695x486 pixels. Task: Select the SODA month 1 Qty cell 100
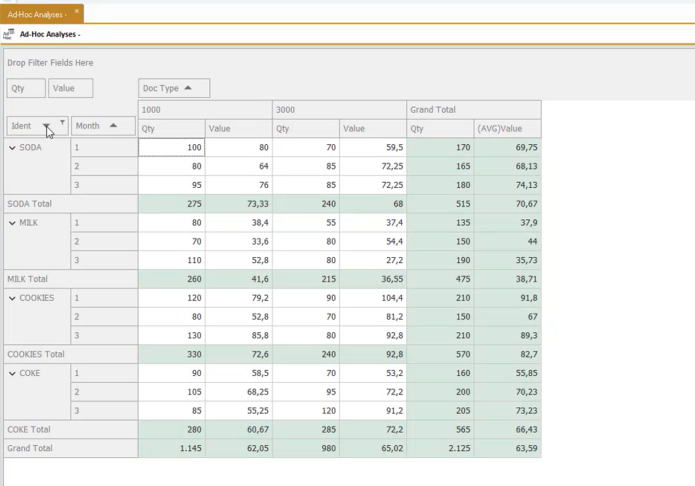tap(171, 148)
